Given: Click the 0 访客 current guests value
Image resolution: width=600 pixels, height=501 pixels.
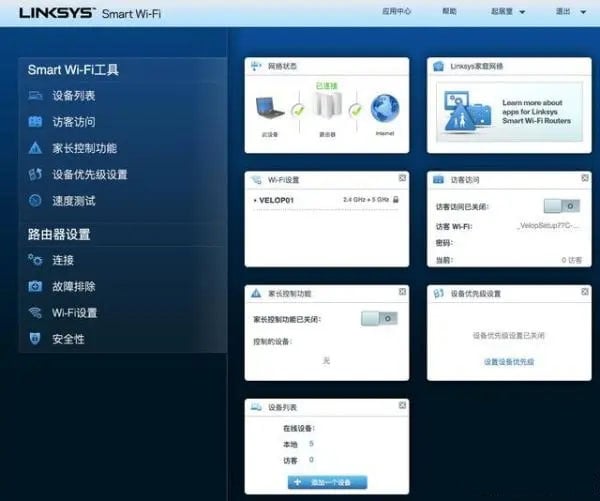Looking at the screenshot, I should (x=572, y=260).
